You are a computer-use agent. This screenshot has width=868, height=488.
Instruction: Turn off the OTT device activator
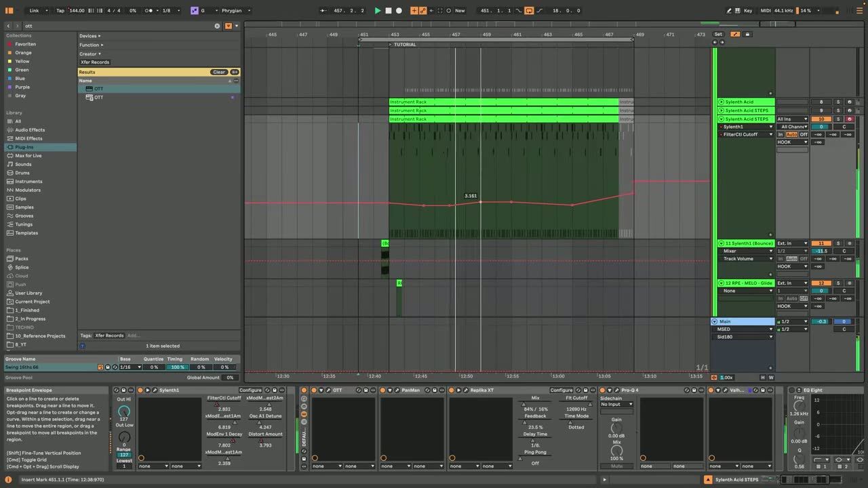[314, 390]
